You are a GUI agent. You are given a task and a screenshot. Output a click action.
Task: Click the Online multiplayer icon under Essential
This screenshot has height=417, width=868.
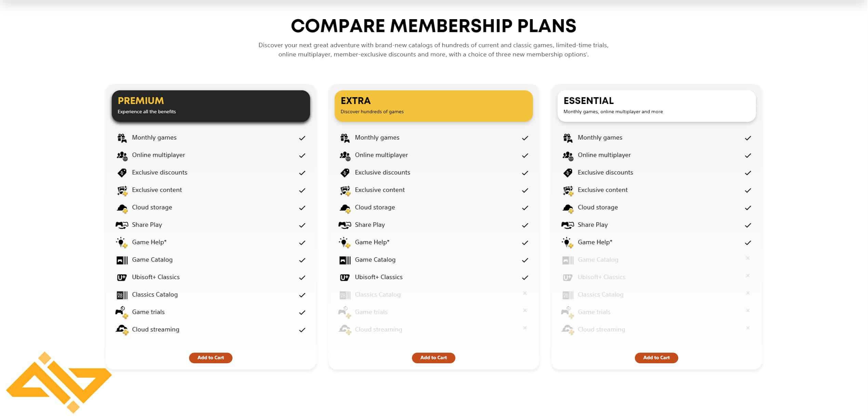567,156
